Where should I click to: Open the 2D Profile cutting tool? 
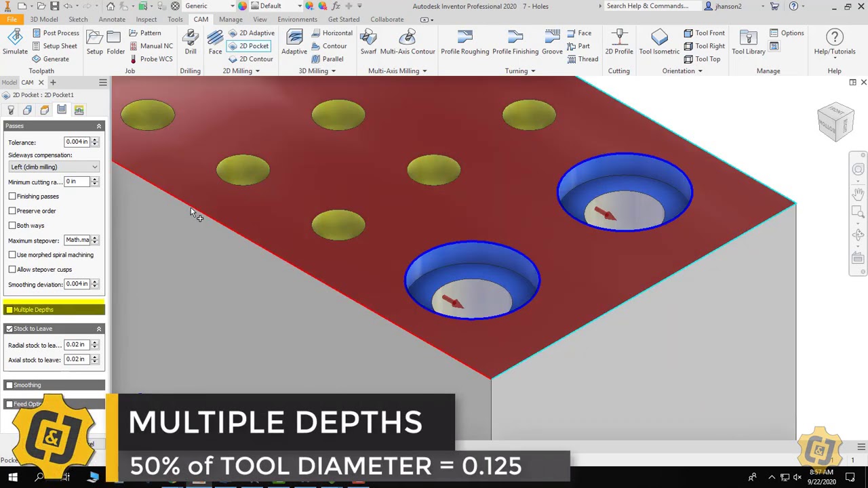point(619,43)
